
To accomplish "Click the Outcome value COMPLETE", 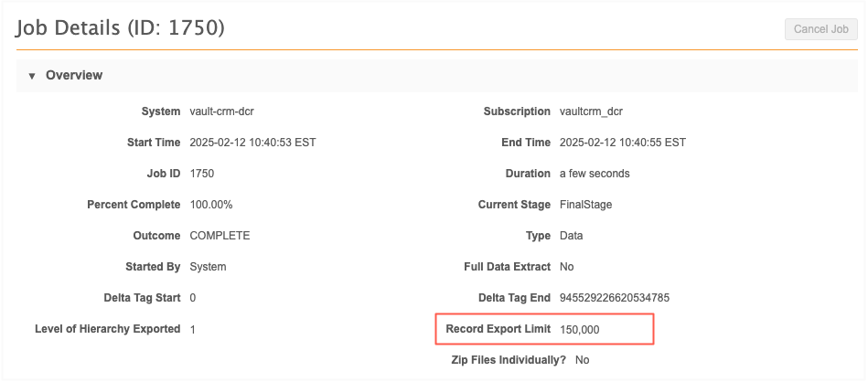I will pos(220,236).
